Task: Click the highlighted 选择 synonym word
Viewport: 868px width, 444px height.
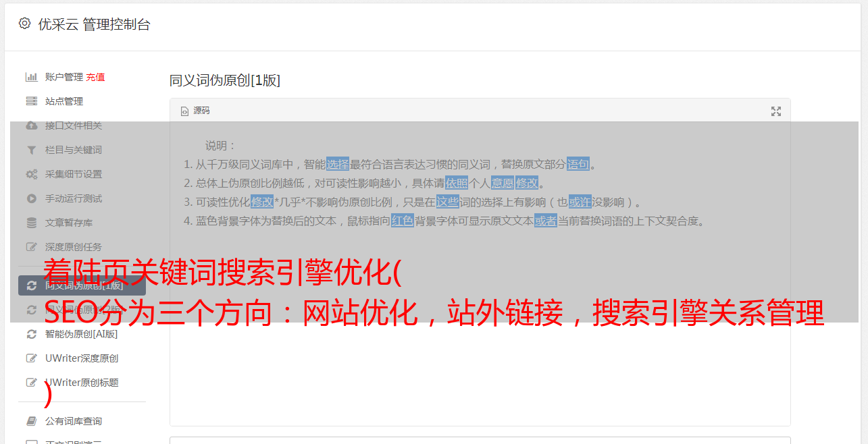Action: pos(338,164)
